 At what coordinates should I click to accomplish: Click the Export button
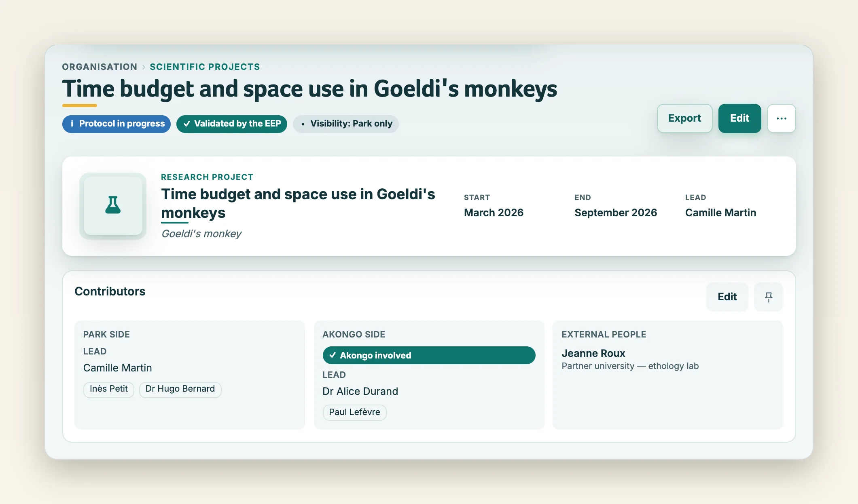684,118
